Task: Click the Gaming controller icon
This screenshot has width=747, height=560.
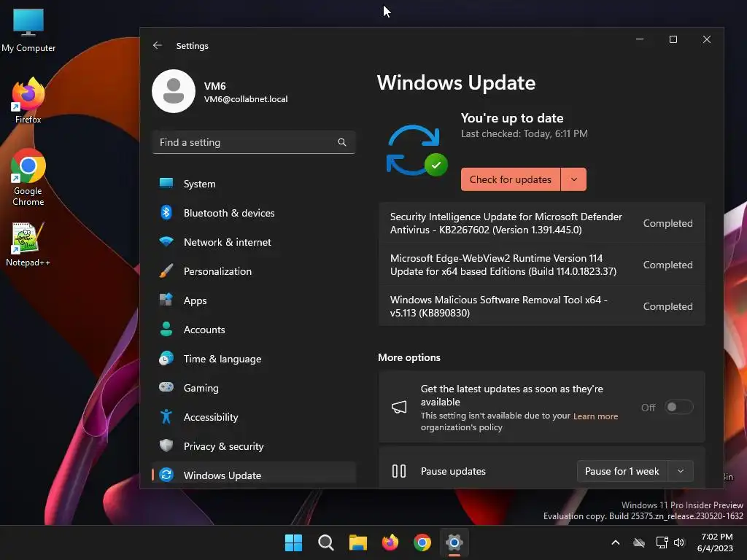Action: click(166, 387)
